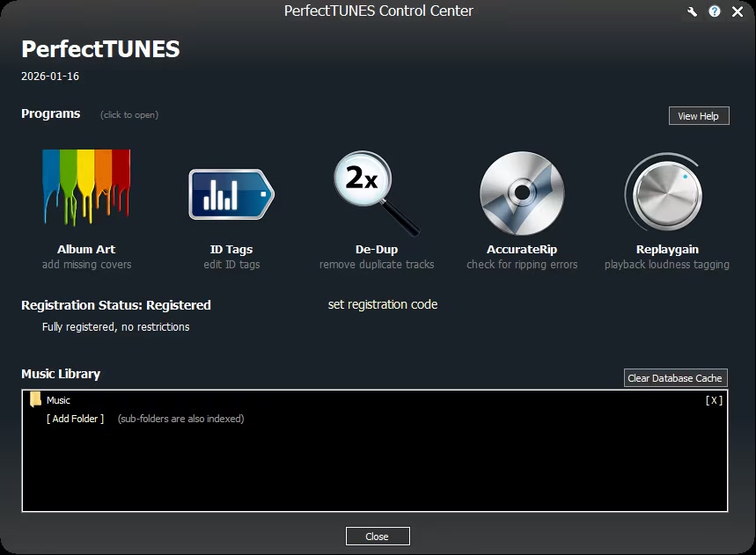
Task: Click the Replaygain label text
Action: tap(666, 249)
